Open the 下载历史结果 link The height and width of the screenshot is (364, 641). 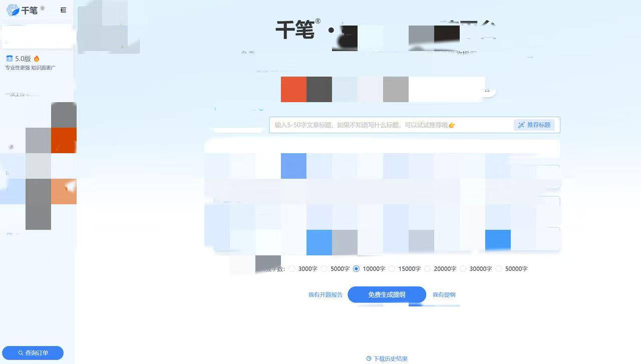click(387, 358)
